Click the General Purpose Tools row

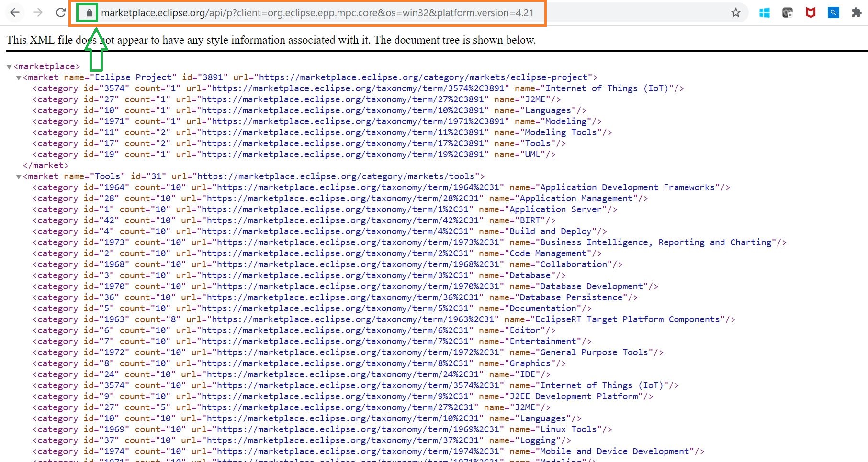[348, 352]
